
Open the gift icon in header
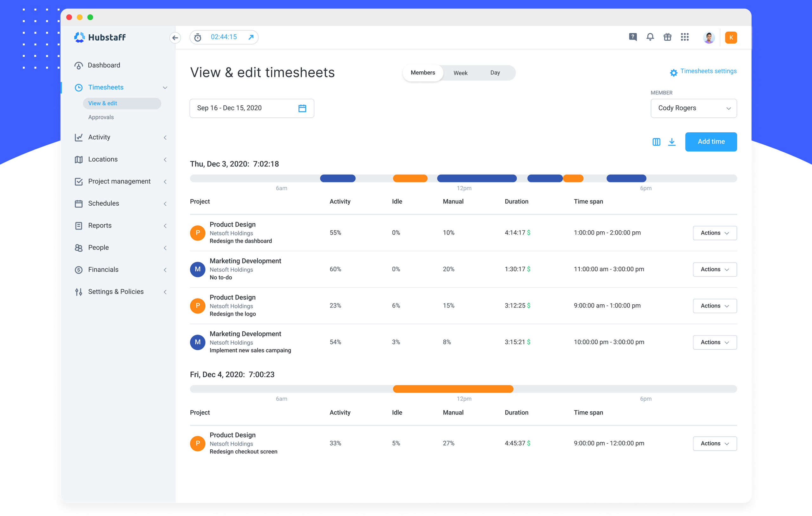pos(667,37)
